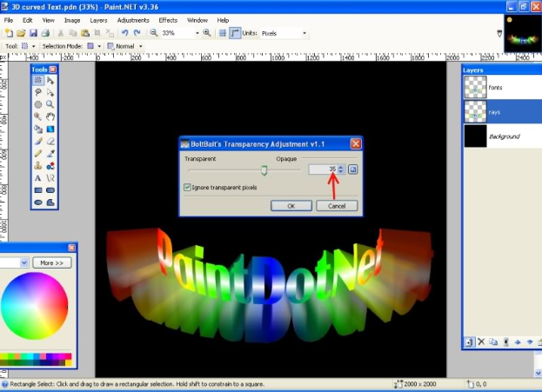Click the transparency slider thumb
Image resolution: width=542 pixels, height=392 pixels.
(x=264, y=169)
